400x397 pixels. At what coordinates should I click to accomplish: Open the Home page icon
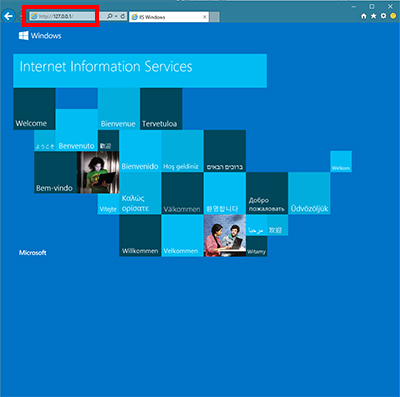(x=364, y=16)
